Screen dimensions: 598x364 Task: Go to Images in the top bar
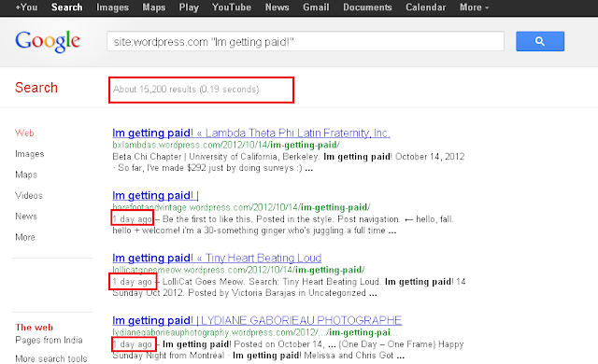pos(112,7)
